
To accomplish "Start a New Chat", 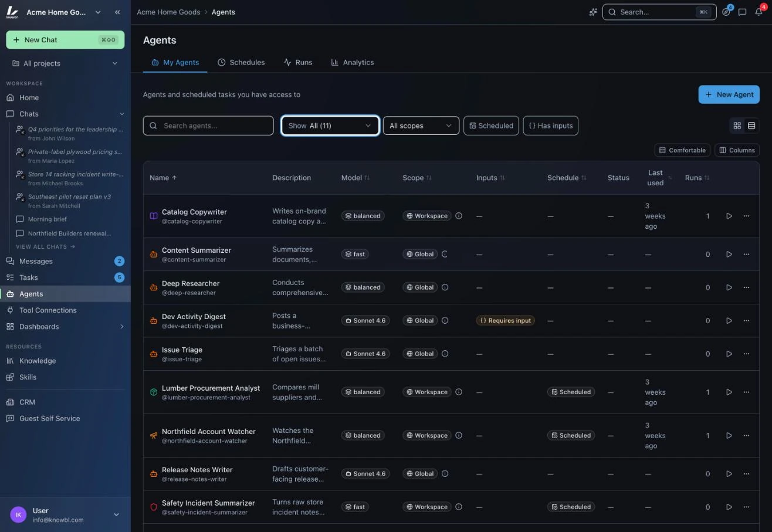I will [65, 40].
